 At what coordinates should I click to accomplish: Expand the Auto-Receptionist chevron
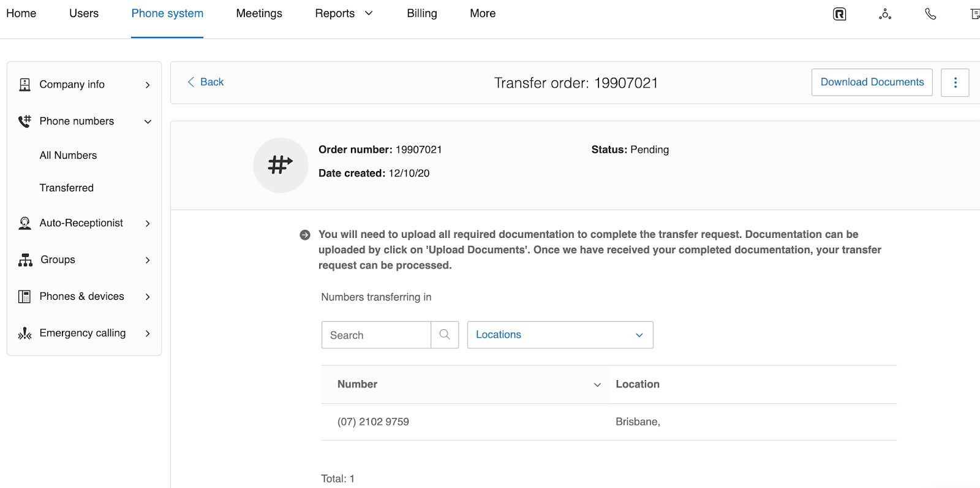click(x=148, y=224)
